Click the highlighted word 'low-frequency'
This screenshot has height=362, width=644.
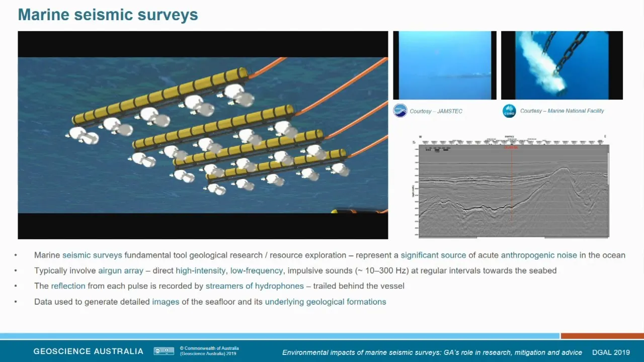click(x=257, y=271)
